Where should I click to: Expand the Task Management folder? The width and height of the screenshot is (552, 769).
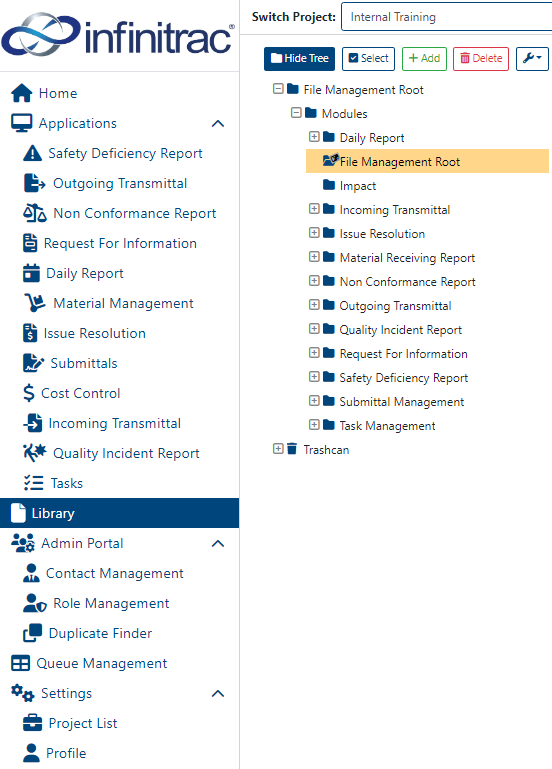click(314, 425)
